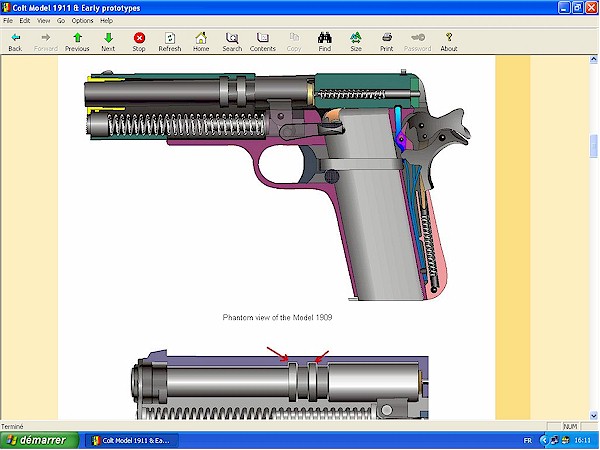This screenshot has height=450, width=600.
Task: Return to the Home page
Action: tap(201, 42)
